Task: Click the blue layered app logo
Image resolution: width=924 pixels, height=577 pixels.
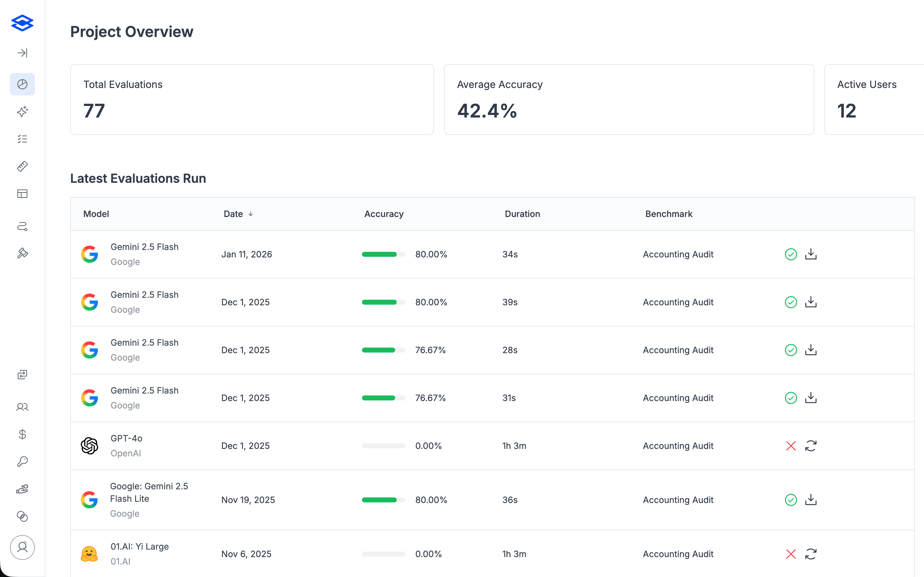Action: [x=22, y=23]
